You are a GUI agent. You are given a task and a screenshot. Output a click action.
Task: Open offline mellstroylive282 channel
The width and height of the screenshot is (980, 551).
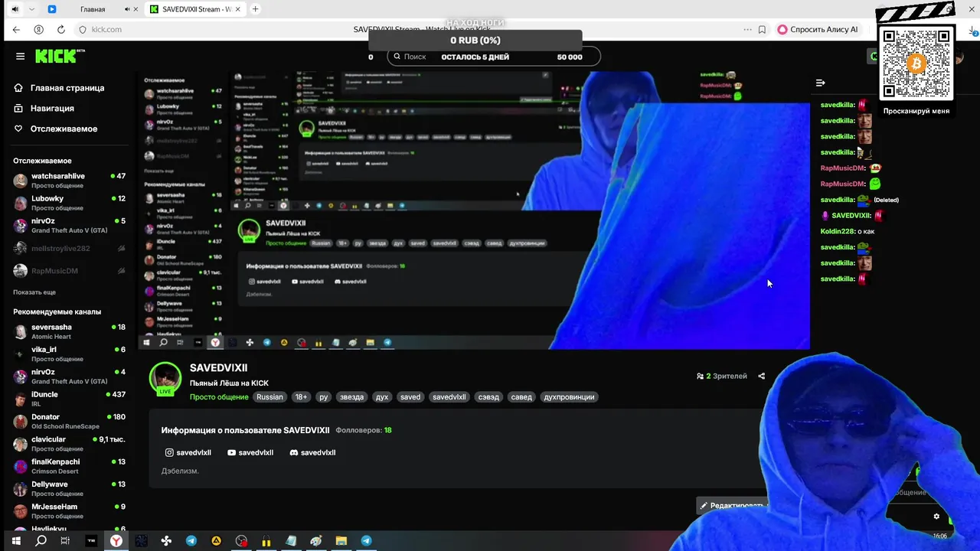pyautogui.click(x=69, y=249)
